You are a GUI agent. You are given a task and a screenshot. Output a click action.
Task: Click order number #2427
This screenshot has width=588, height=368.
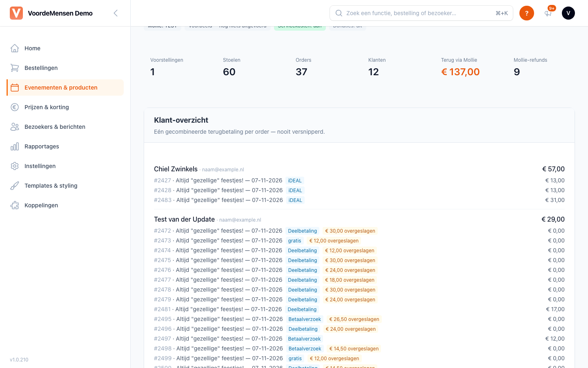(163, 180)
